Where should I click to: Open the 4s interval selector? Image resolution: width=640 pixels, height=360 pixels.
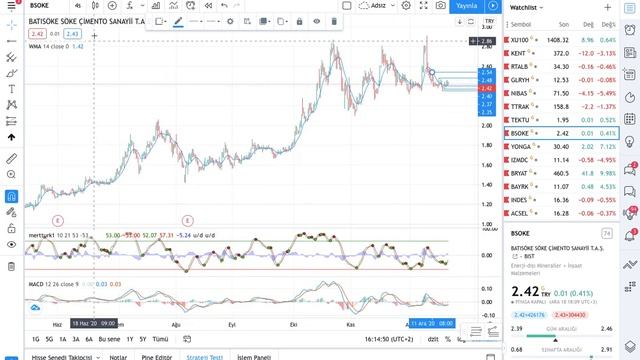(78, 6)
